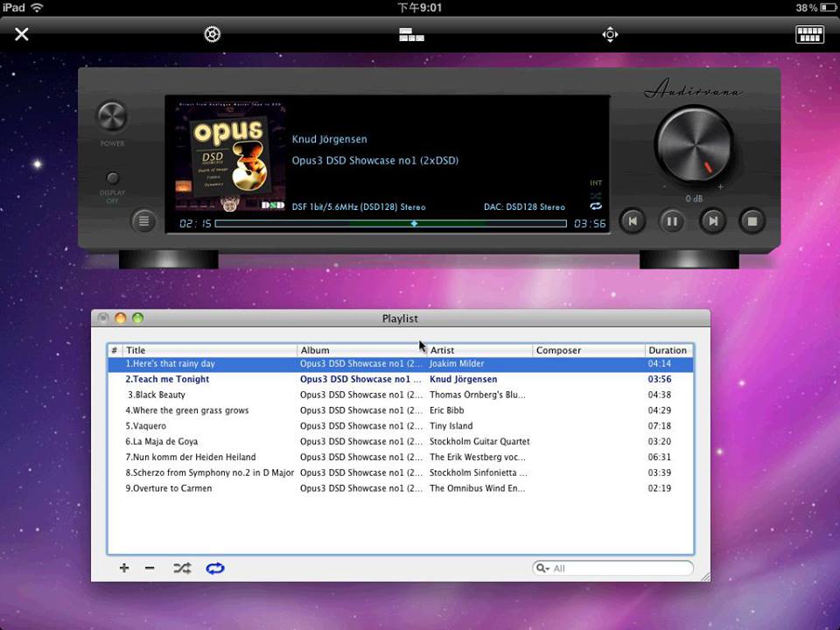Click the DAC: DSD128 Stereo status text
This screenshot has width=840, height=630.
(524, 206)
